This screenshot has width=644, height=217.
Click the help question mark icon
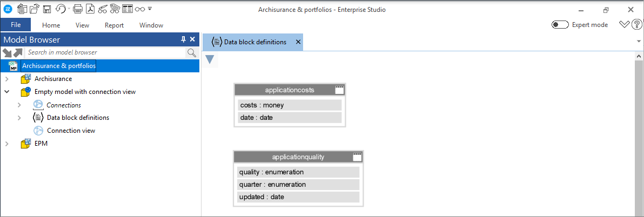pyautogui.click(x=636, y=24)
